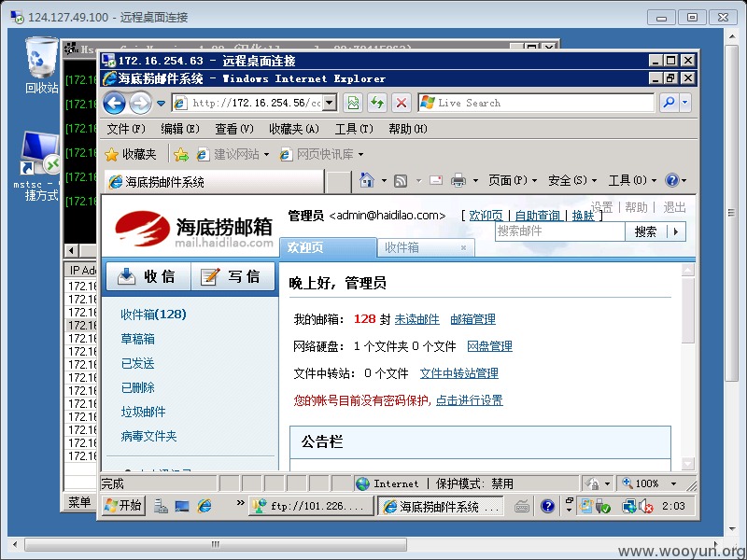Open recent pages dropdown next to Forward
The image size is (747, 560).
pos(161,103)
